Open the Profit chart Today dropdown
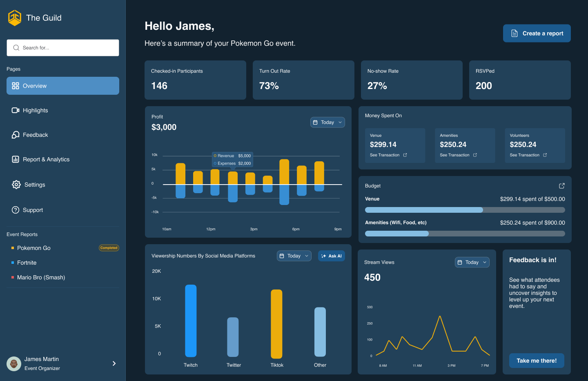Screen dimensions: 588x381 [327, 123]
